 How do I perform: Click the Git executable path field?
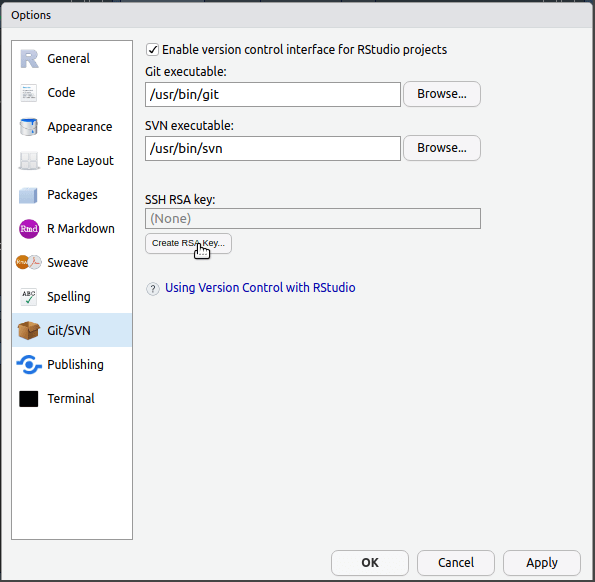click(x=273, y=94)
